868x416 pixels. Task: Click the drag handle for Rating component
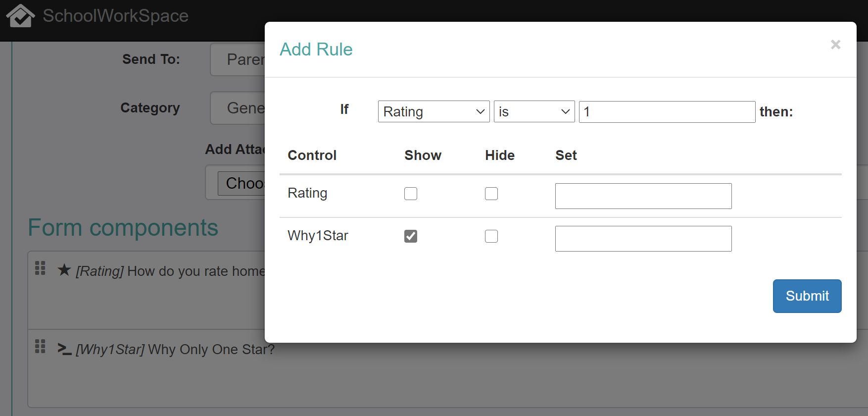point(40,268)
